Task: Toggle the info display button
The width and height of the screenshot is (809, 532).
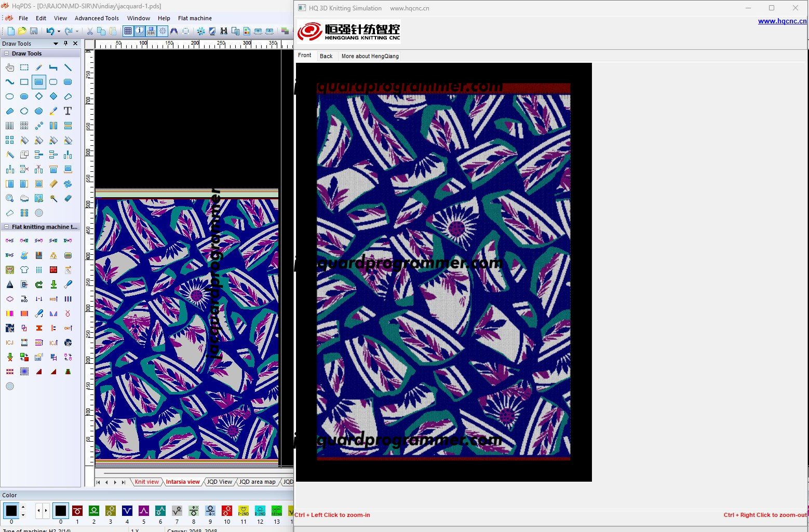Action: 140,31
